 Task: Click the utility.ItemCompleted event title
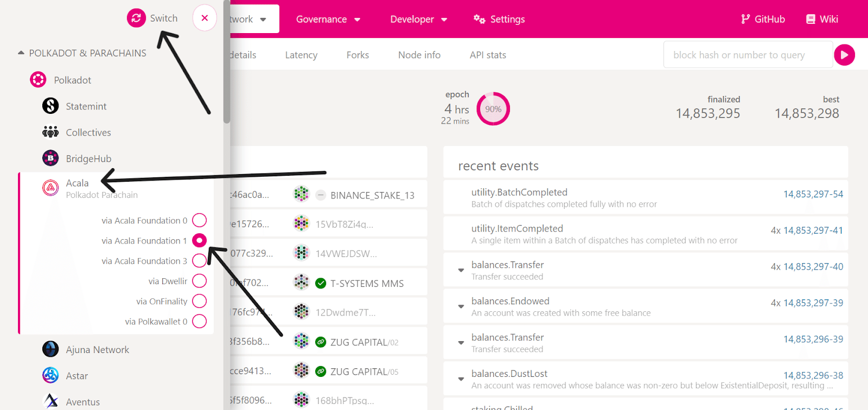point(517,228)
